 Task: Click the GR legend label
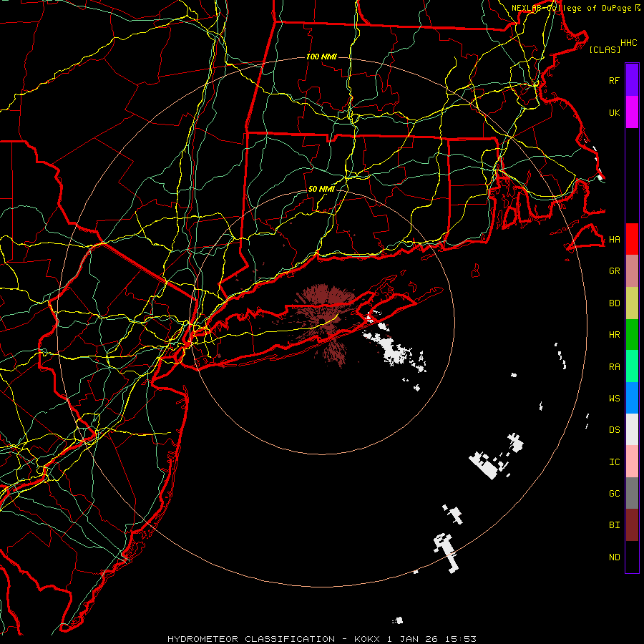click(614, 271)
